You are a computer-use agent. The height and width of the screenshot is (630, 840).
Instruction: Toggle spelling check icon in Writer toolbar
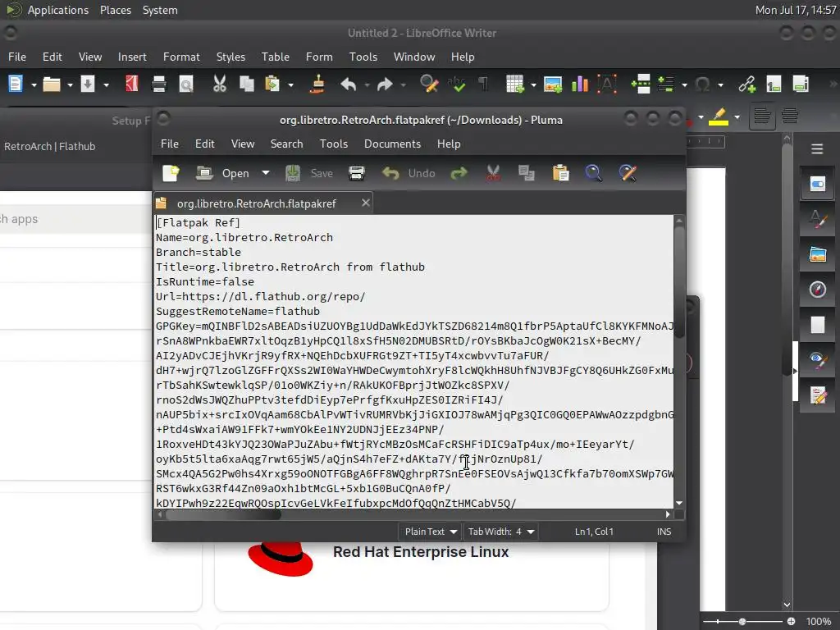(456, 84)
